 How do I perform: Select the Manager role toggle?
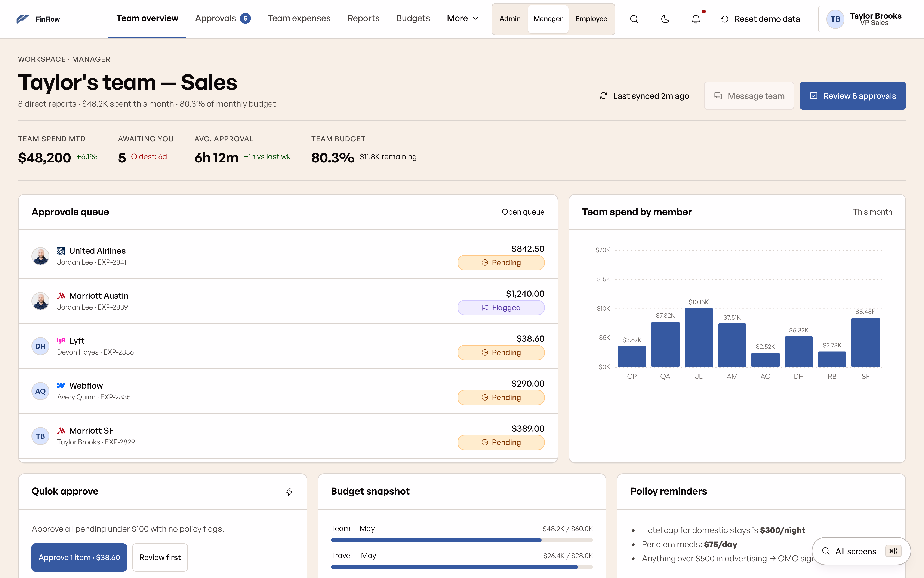[x=548, y=19]
